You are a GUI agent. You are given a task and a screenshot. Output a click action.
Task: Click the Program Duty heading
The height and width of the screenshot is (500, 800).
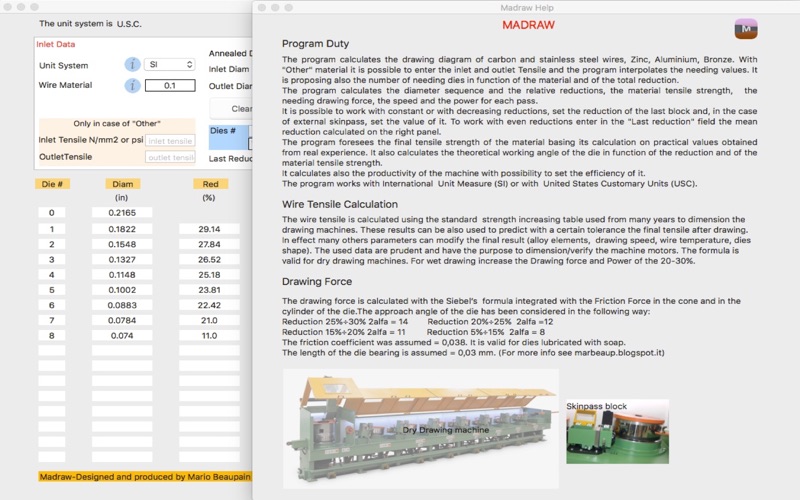click(x=315, y=44)
